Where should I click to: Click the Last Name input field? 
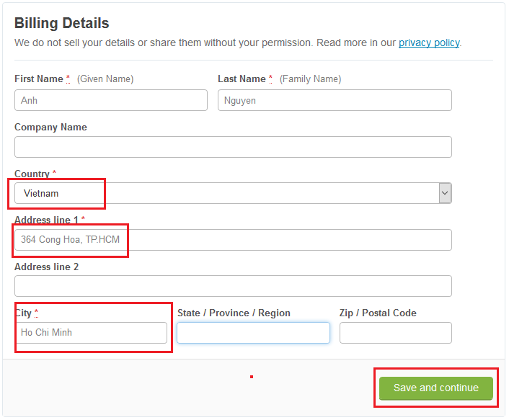(x=335, y=100)
